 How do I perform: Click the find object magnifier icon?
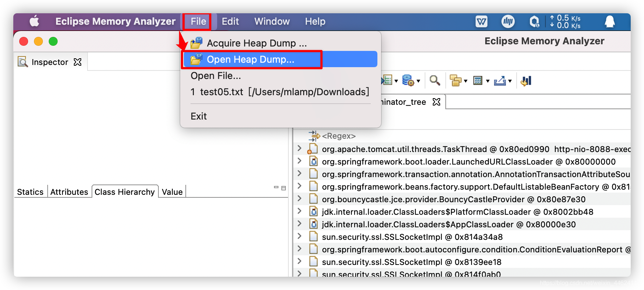[435, 80]
